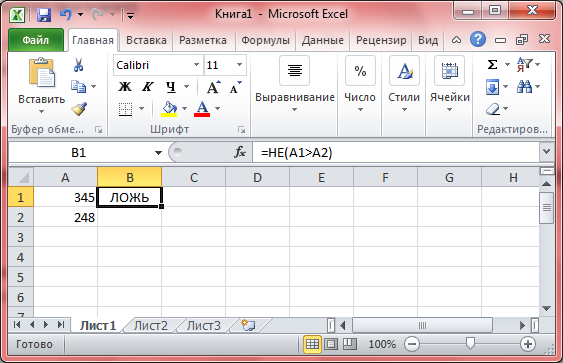This screenshot has height=363, width=563.
Task: Select the Лист2 sheet tab
Action: (150, 326)
